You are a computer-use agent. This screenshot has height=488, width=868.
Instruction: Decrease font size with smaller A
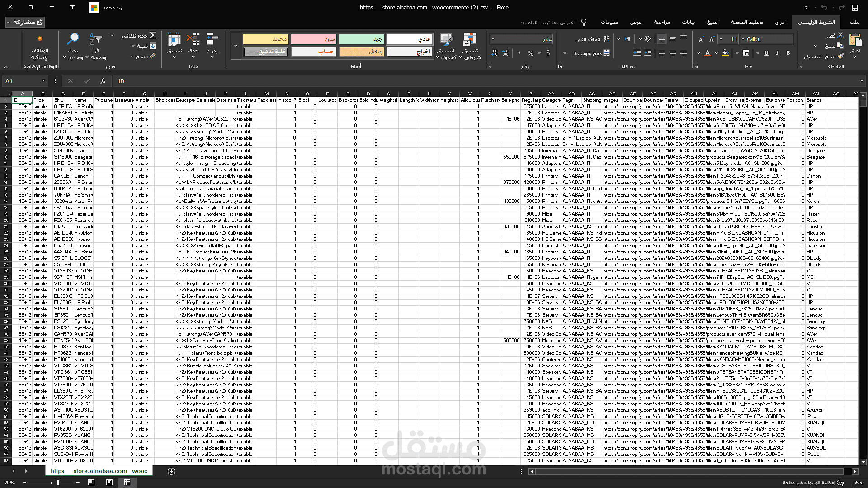coord(701,39)
